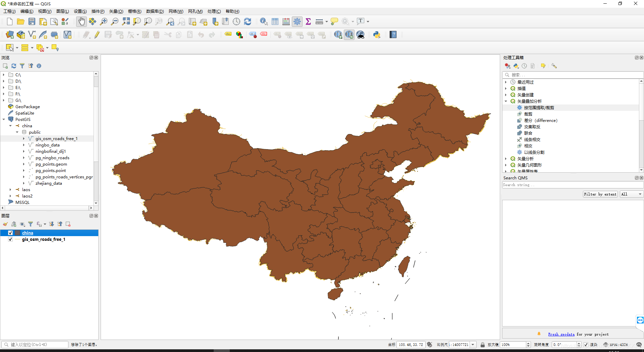Open the 处理 menu
The width and height of the screenshot is (644, 352).
214,11
